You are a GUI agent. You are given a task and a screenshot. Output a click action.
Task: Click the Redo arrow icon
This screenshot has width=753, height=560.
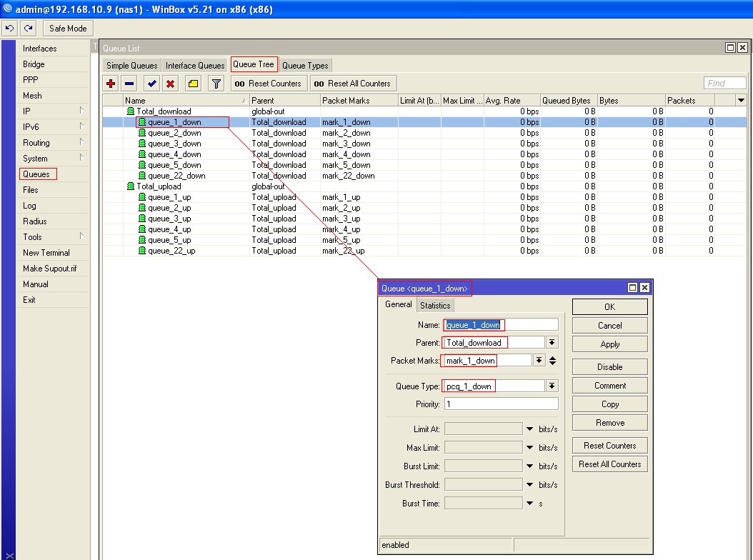click(x=28, y=29)
